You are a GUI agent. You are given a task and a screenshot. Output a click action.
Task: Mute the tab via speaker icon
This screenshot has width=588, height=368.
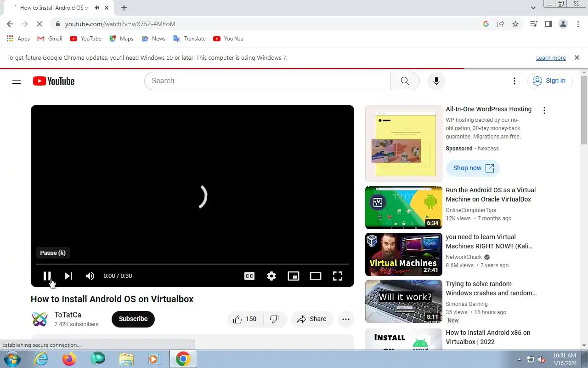pyautogui.click(x=96, y=8)
